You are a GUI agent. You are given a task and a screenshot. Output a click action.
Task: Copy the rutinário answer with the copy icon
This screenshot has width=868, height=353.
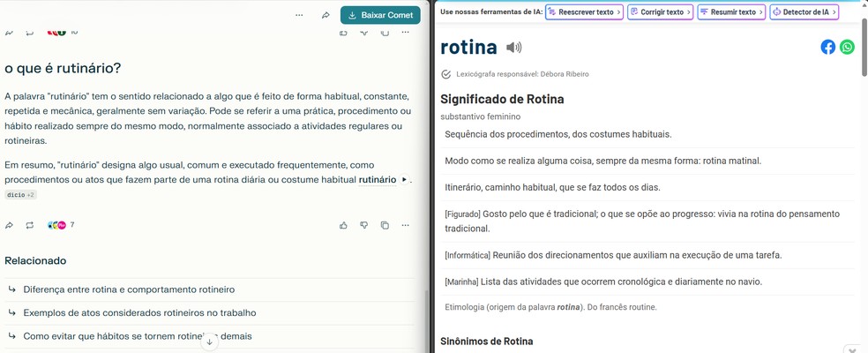385,226
